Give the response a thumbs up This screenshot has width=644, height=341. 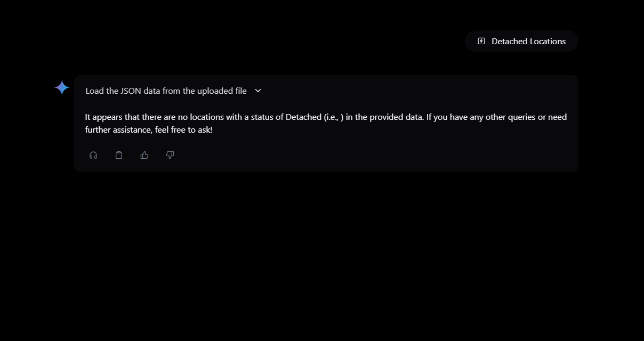144,155
